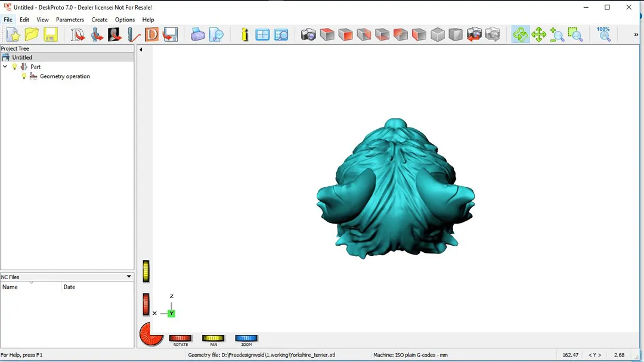644x362 pixels.
Task: Toggle the Part visibility light bulb
Action: tap(15, 67)
